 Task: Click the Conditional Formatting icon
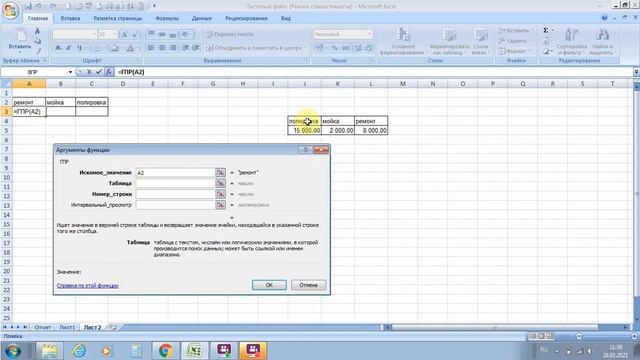click(x=403, y=35)
